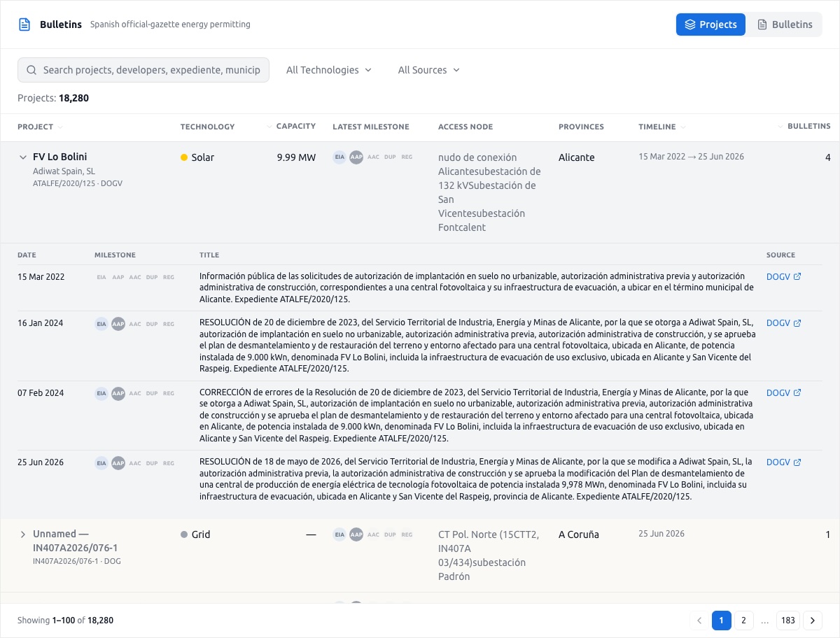Click the yellow Solar technology dot
Viewport: 840px width, 638px height.
184,157
